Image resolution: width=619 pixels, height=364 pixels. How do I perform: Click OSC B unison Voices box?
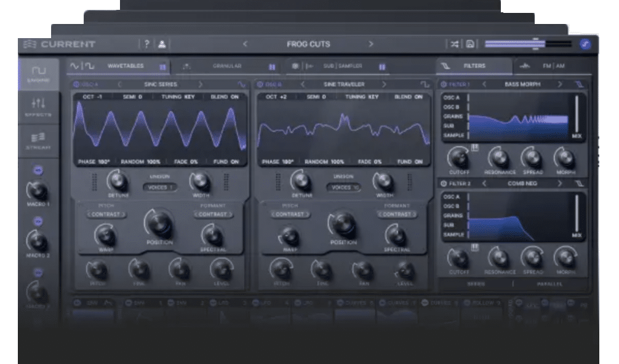(x=344, y=188)
